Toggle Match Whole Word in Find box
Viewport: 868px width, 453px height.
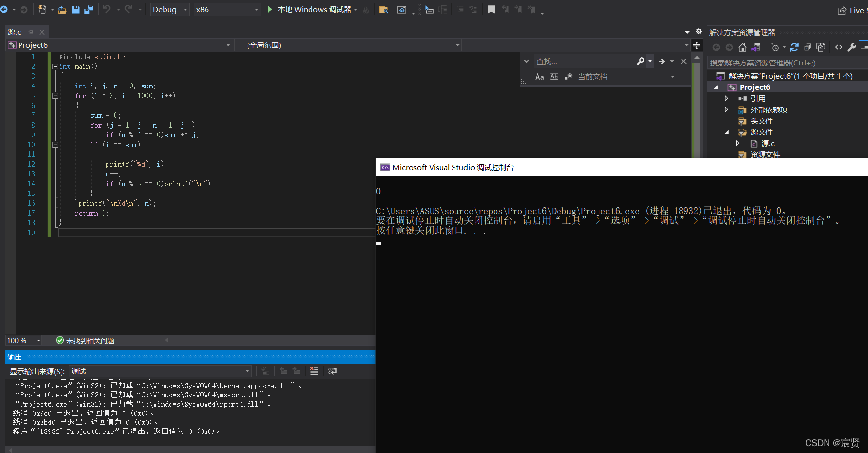tap(554, 77)
